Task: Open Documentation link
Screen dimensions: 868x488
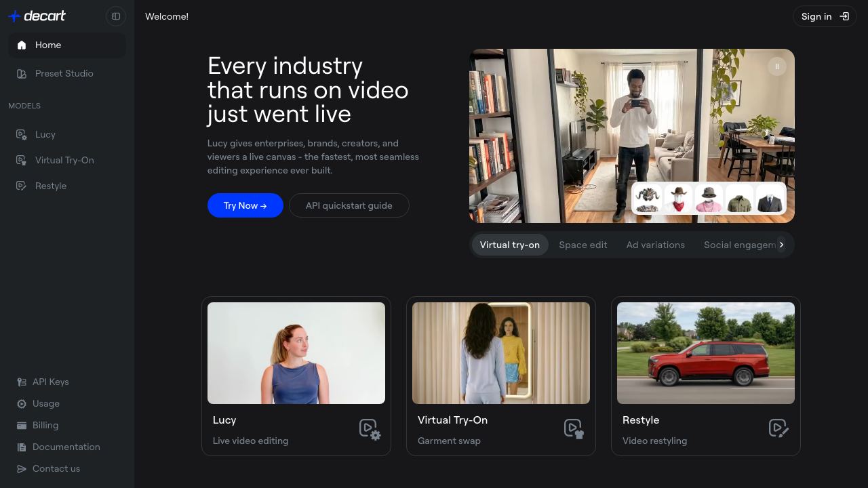Action: (66, 447)
